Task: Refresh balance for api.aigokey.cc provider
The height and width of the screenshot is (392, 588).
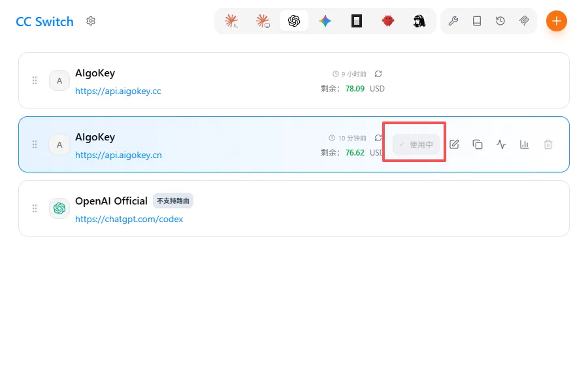Action: (378, 74)
